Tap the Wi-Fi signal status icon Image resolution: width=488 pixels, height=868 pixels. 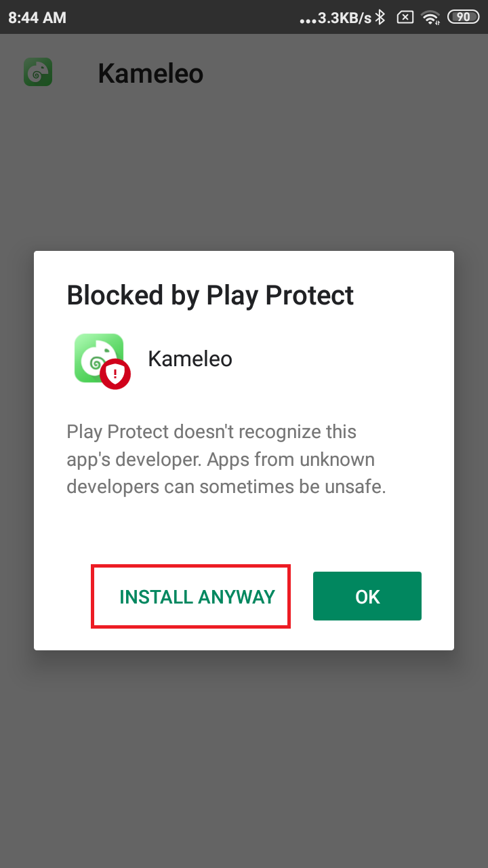430,18
